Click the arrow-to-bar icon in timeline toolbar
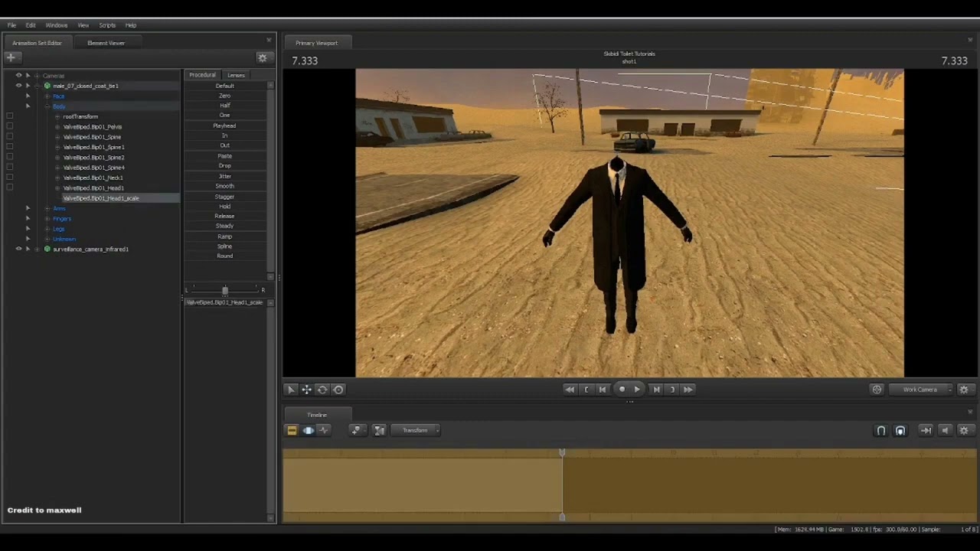This screenshot has width=980, height=551. 926,431
